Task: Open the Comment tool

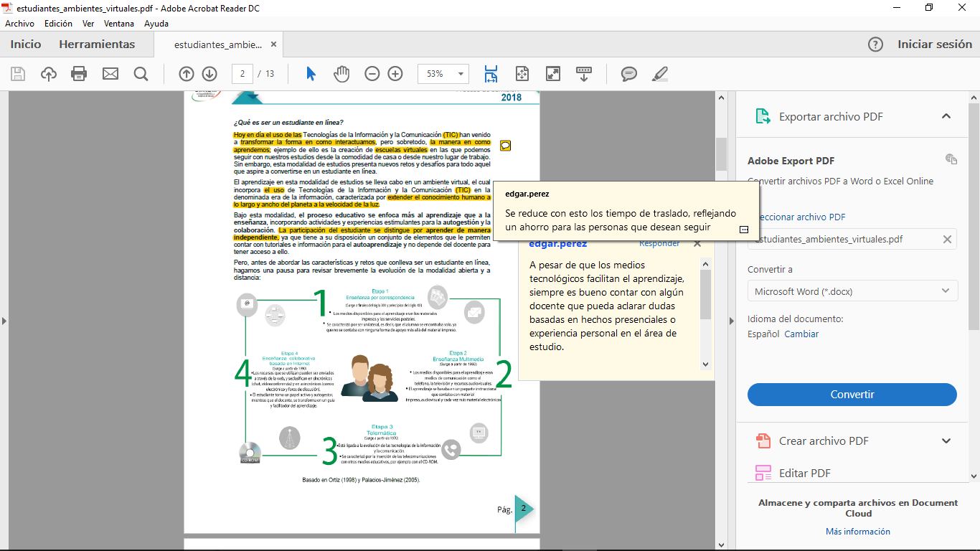Action: 629,74
